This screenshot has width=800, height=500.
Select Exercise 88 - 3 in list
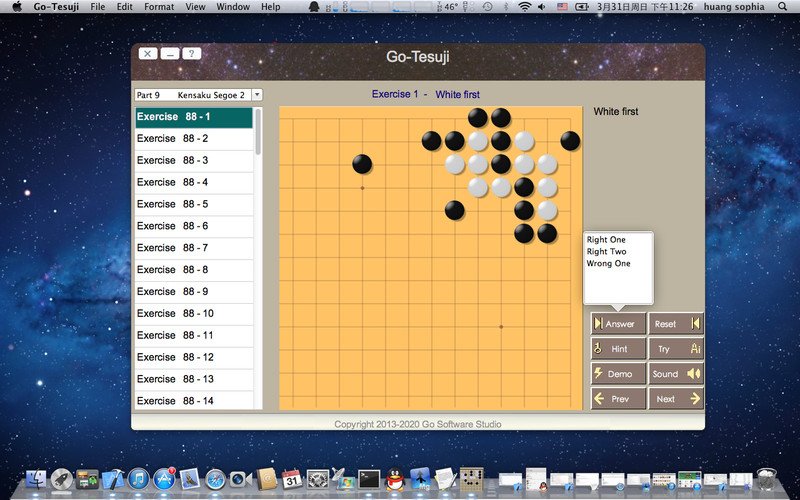pos(194,160)
